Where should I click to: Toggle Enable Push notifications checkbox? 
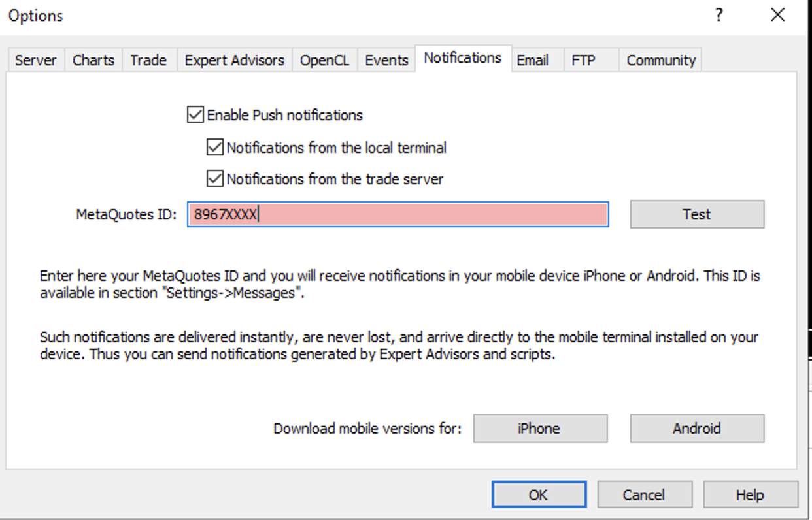pos(195,115)
